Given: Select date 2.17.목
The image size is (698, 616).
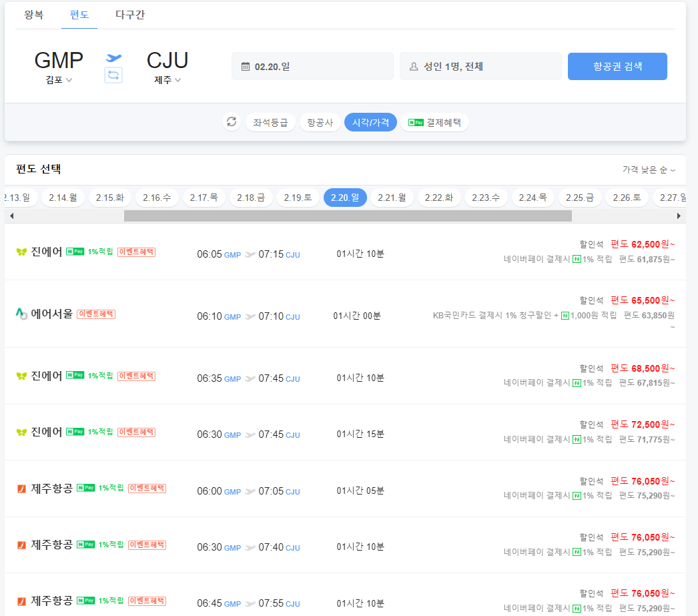Looking at the screenshot, I should click(x=204, y=198).
